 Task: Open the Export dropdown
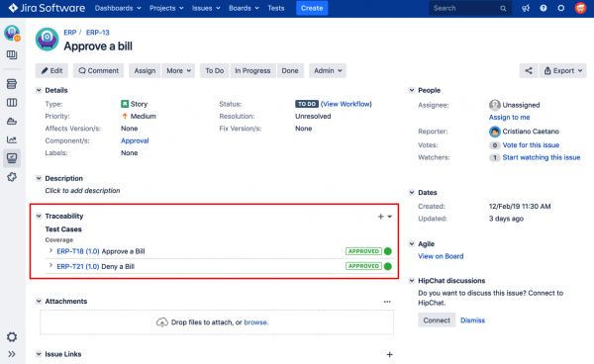pyautogui.click(x=563, y=71)
